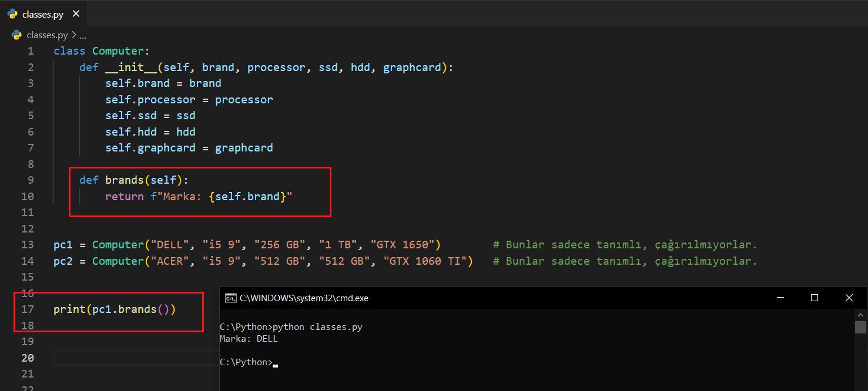The height and width of the screenshot is (391, 868).
Task: Click line number 17 in the gutter
Action: (x=28, y=309)
